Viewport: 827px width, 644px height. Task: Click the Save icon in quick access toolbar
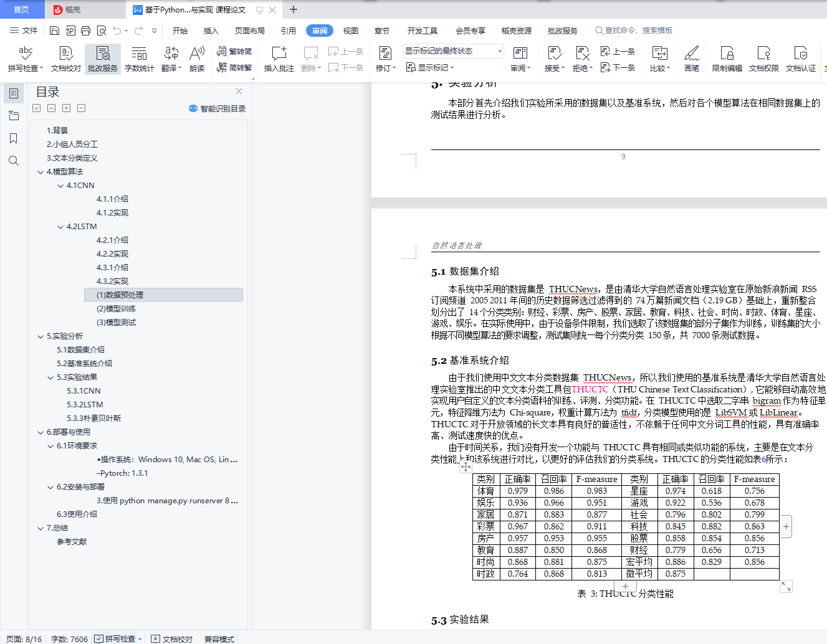[54, 31]
